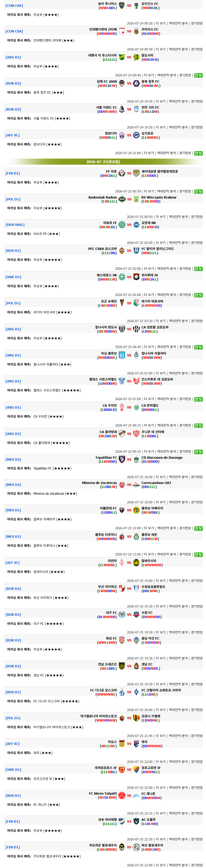
Task: Open green 정보 badge for Defensa y Justicia match
Action: tap(198, 75)
